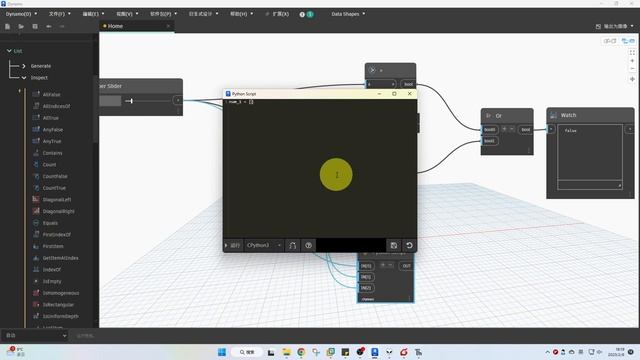
Task: Click the undo arrow toolbar icon
Action: point(49,27)
